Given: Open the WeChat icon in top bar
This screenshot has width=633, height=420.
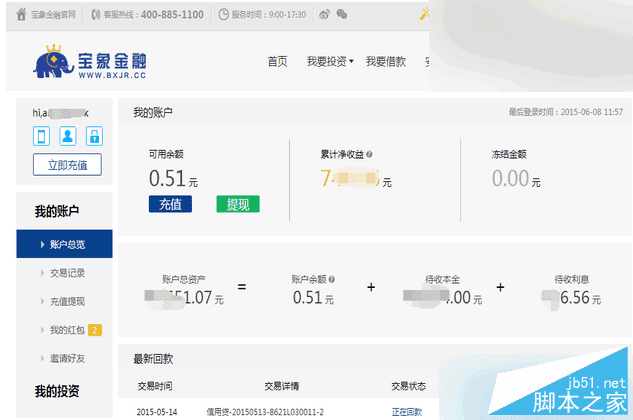Looking at the screenshot, I should [342, 15].
